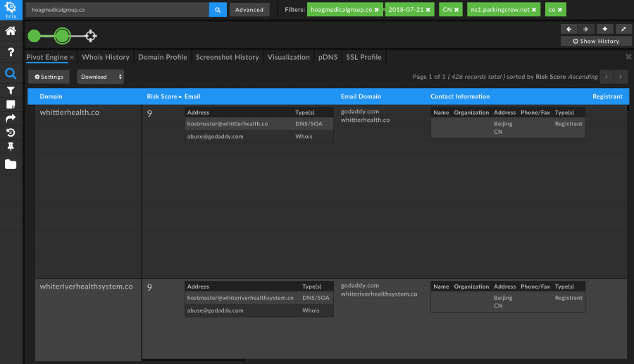The width and height of the screenshot is (634, 364).
Task: Open the help question mark icon
Action: point(11,52)
